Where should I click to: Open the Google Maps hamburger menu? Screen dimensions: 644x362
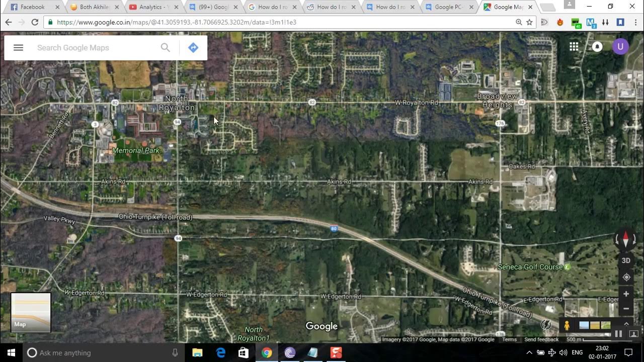(x=18, y=48)
